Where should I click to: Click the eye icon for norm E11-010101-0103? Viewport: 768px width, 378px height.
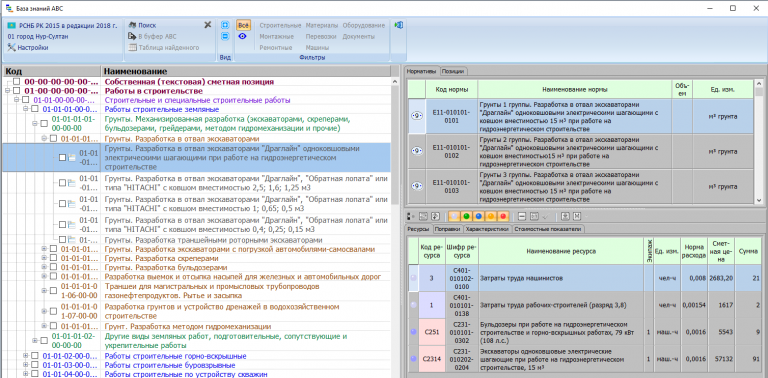tap(417, 186)
